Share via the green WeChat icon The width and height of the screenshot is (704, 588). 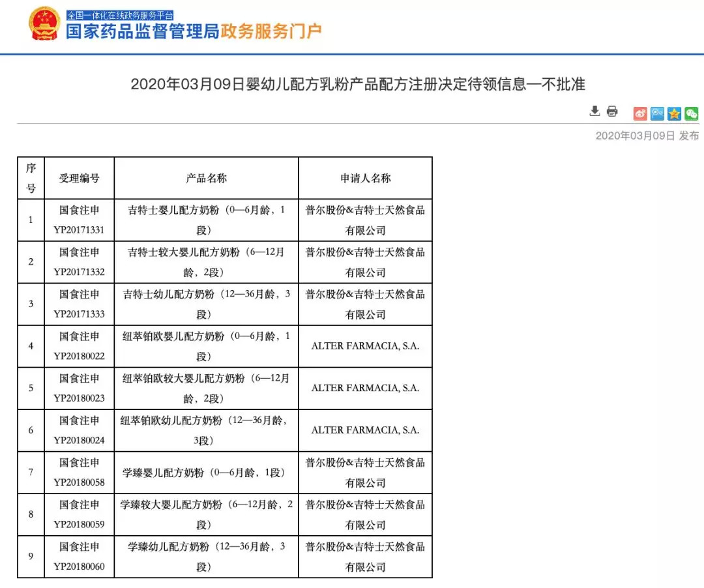click(692, 113)
